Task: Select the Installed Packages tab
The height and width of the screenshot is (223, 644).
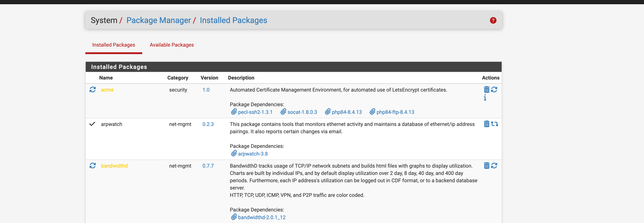Action: 113,45
